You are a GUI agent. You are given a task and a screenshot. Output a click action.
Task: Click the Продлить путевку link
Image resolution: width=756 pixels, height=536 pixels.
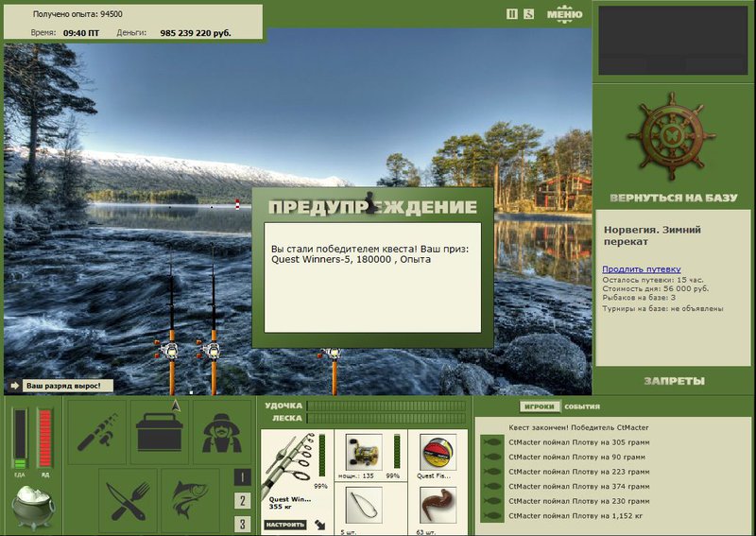642,269
